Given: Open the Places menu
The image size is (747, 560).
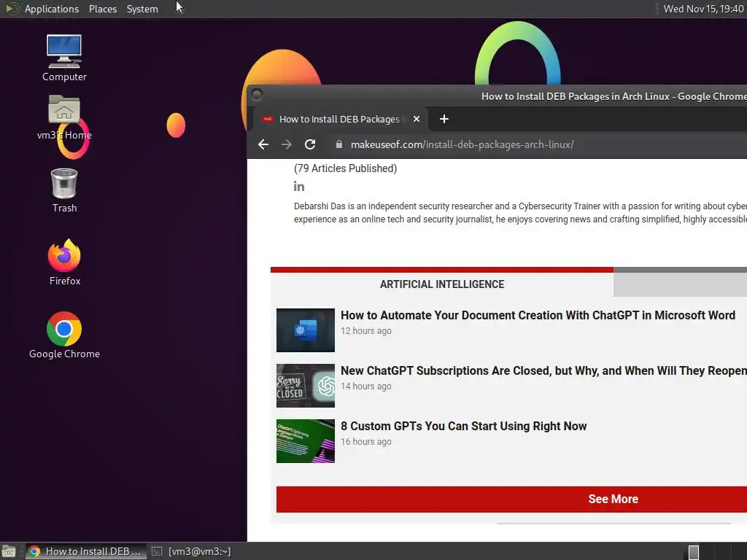Looking at the screenshot, I should [103, 9].
